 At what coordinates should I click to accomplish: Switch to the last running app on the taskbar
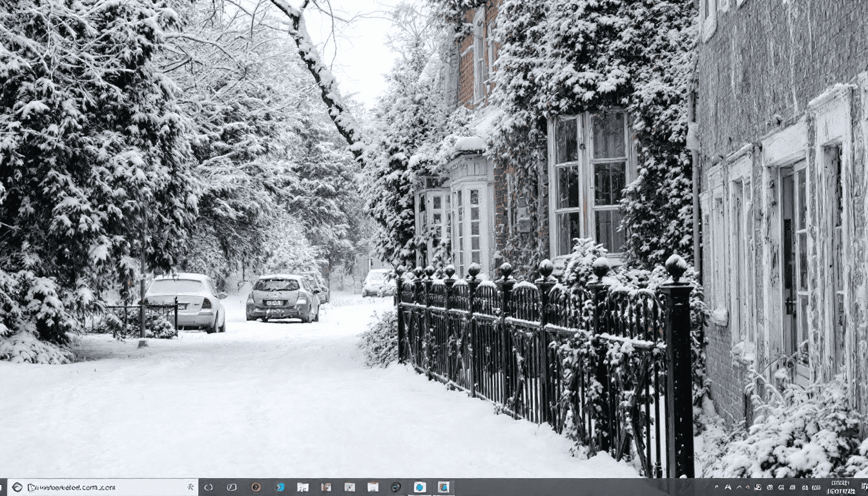443,487
